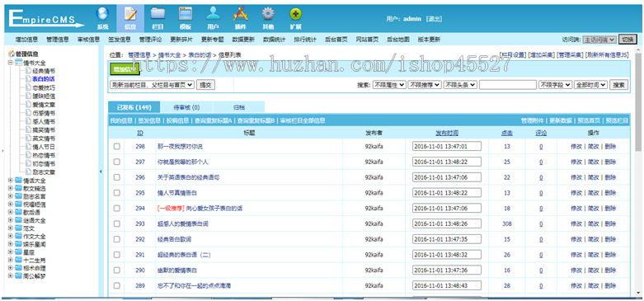Open the 扩展 (Extensions) green plus icon
The height and width of the screenshot is (301, 644).
click(x=296, y=17)
